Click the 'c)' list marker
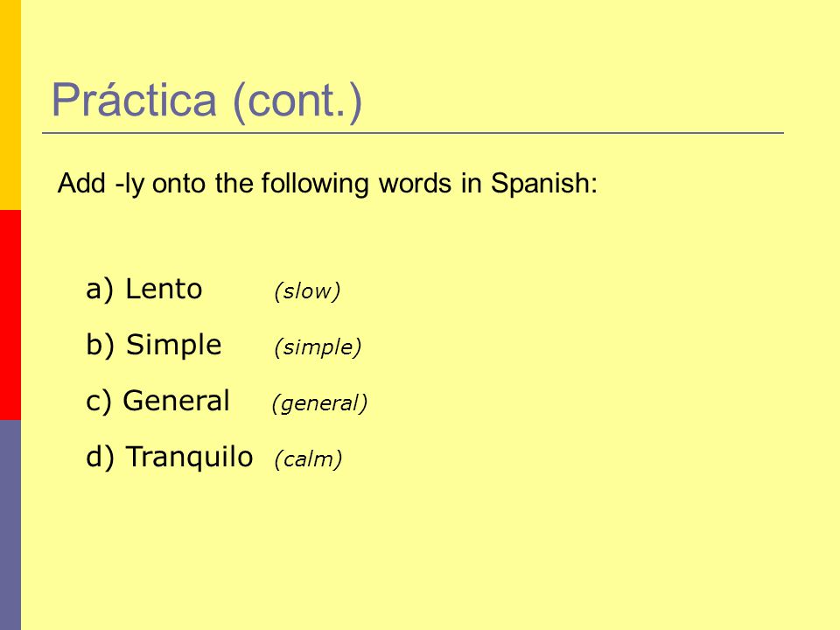 click(99, 402)
